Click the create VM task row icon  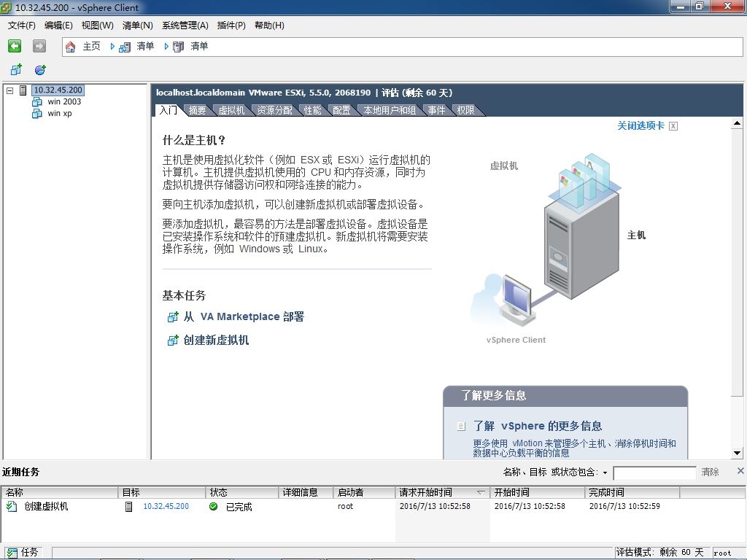point(12,506)
